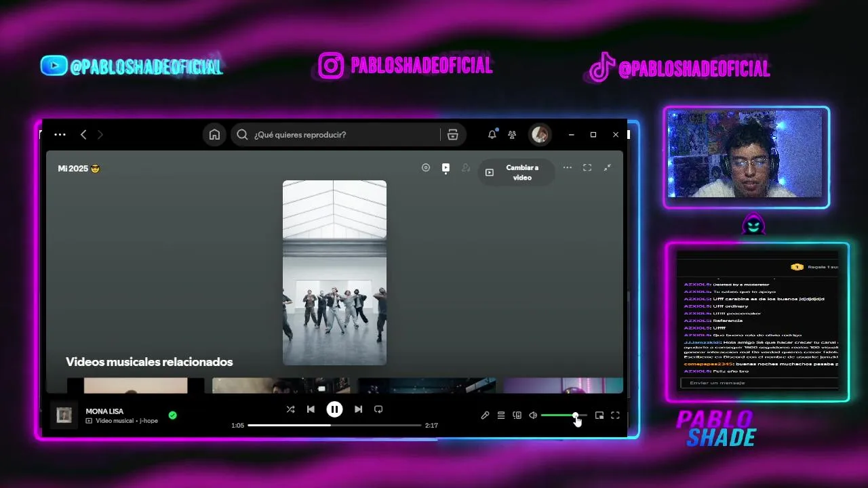Image resolution: width=868 pixels, height=488 pixels.
Task: Enter fullscreen from the Now Playing header
Action: [x=587, y=167]
